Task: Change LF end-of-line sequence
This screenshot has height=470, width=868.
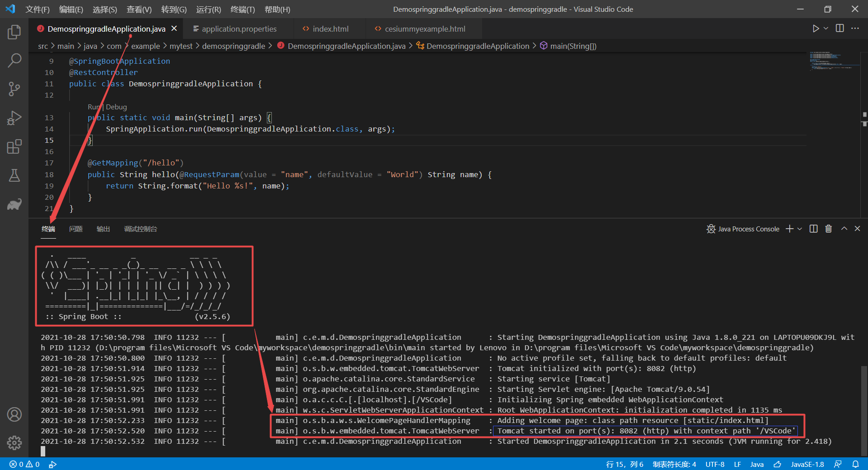Action: pyautogui.click(x=737, y=464)
